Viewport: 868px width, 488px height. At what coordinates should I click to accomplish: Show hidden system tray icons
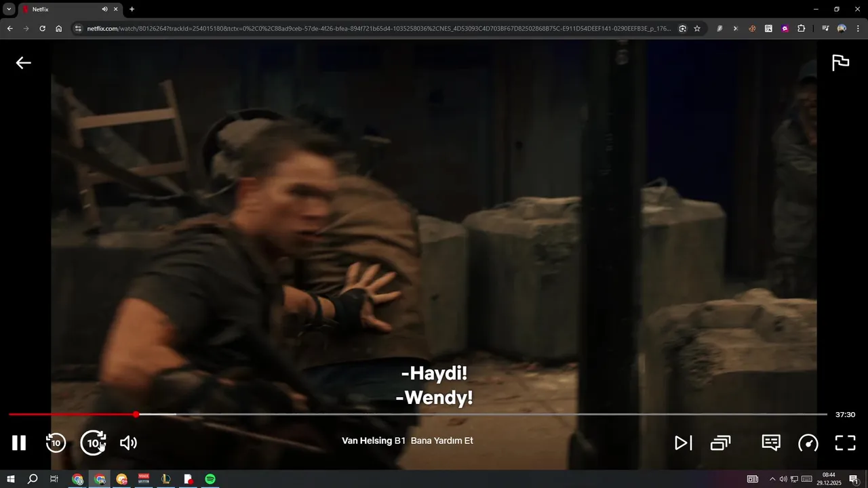point(772,479)
